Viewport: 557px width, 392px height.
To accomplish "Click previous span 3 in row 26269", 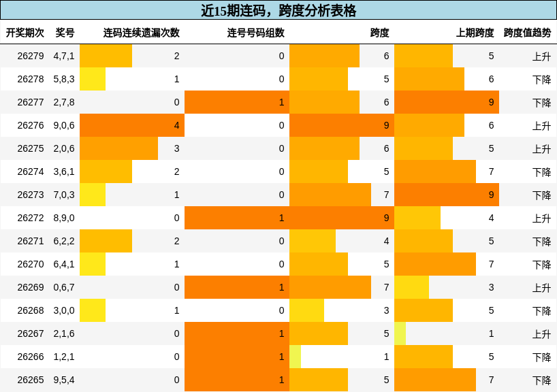I will tap(491, 287).
